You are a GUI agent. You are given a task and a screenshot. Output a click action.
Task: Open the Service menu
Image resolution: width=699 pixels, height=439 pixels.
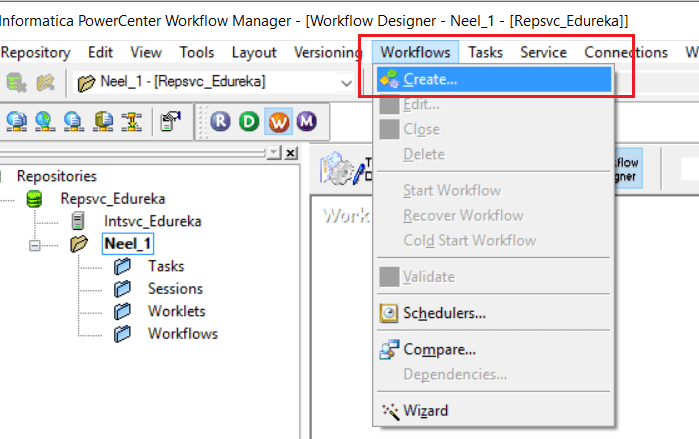(x=543, y=53)
